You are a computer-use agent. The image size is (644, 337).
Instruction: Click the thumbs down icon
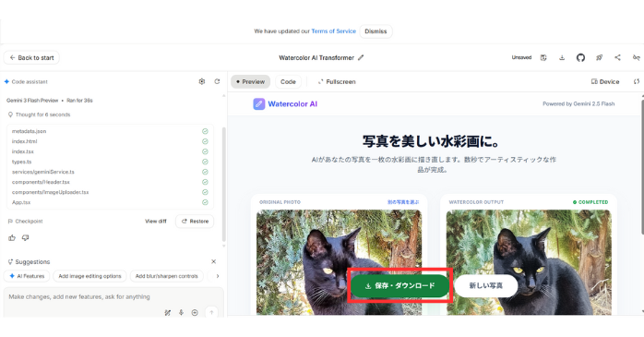26,237
